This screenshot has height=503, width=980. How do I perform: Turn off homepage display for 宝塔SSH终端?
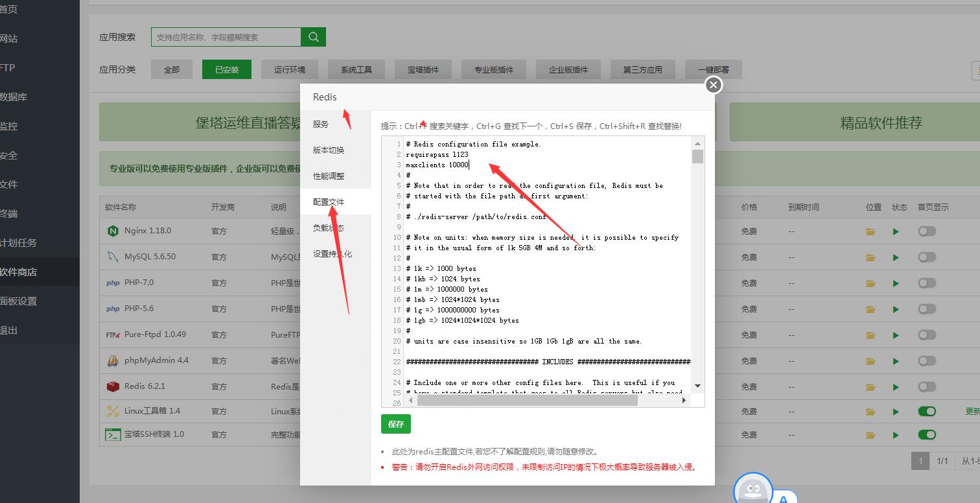927,434
